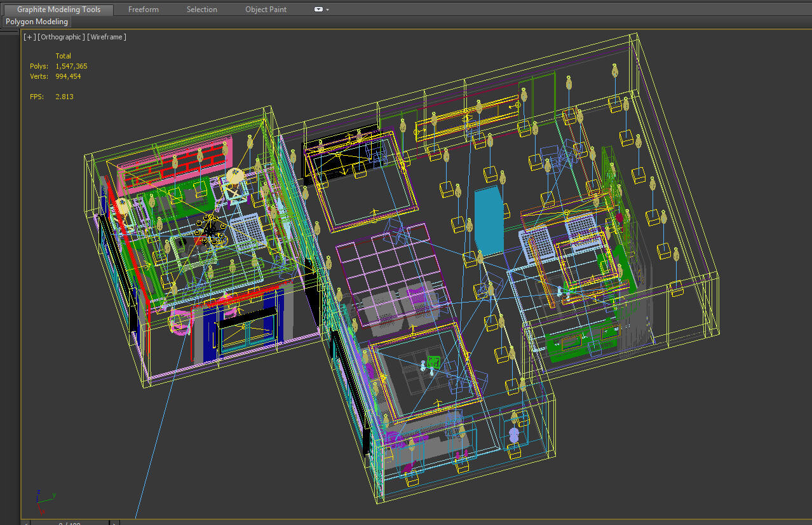The height and width of the screenshot is (525, 812).
Task: Click the time slider's previous frame arrow
Action: (x=25, y=522)
